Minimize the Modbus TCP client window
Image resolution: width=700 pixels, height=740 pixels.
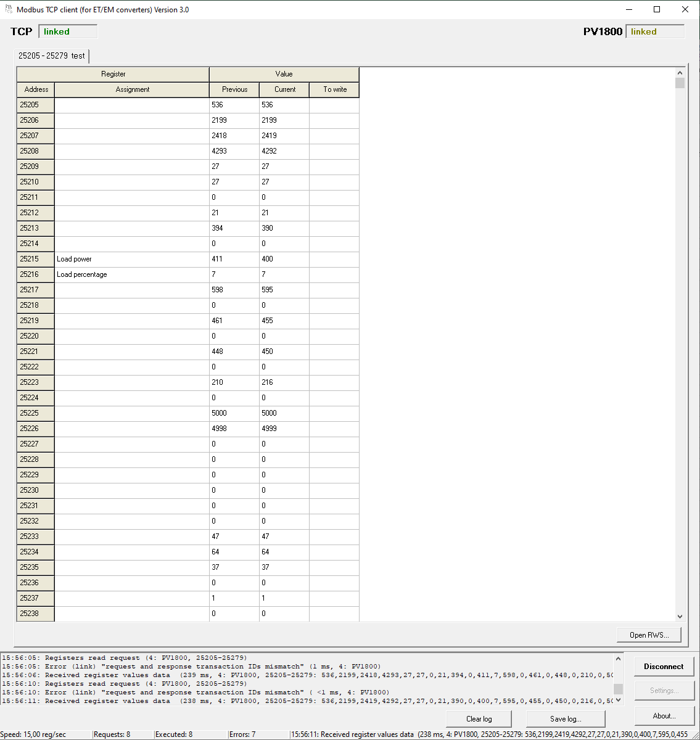[629, 9]
